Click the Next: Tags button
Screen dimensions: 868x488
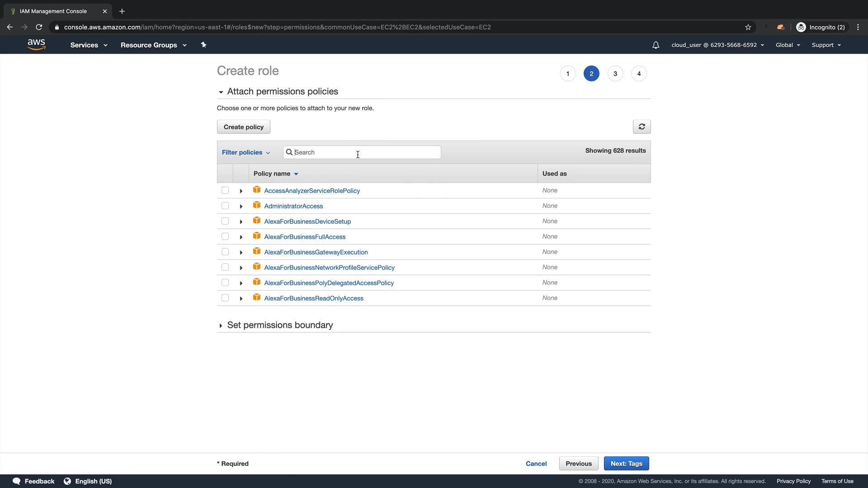click(626, 464)
